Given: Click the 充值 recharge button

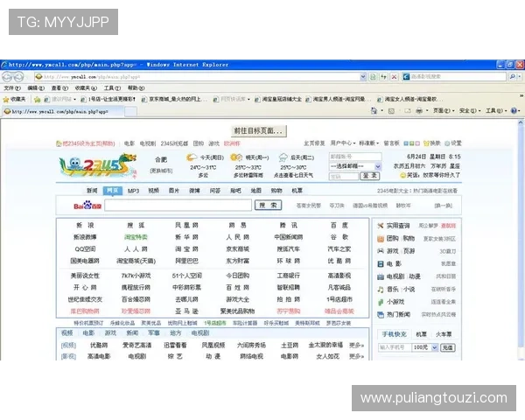Looking at the screenshot, I should (448, 347).
